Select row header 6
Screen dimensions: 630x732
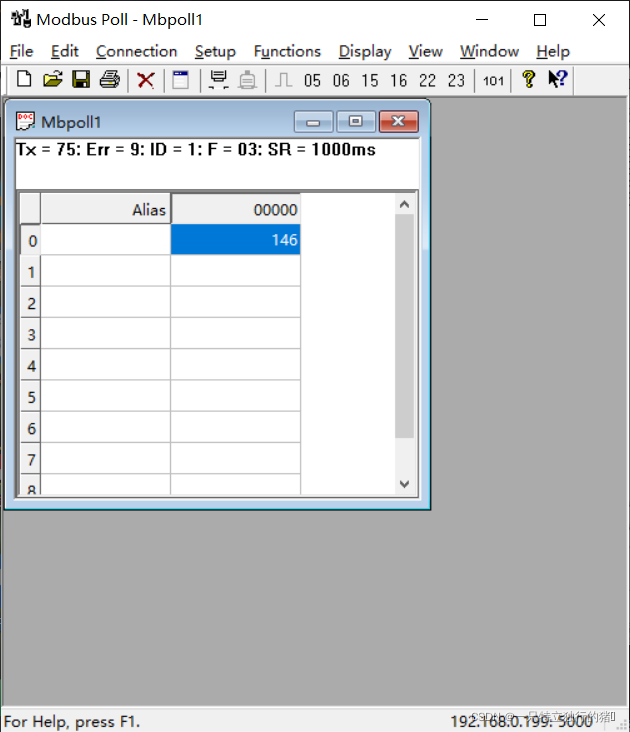coord(31,428)
